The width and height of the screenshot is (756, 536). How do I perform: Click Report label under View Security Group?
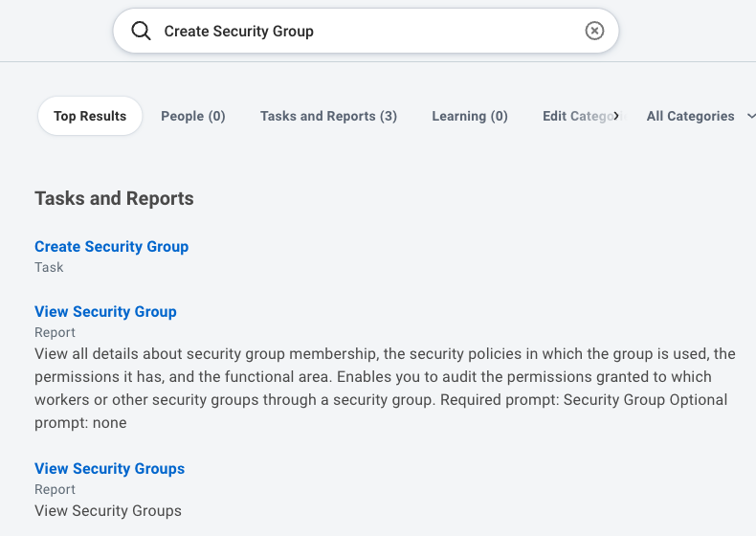(55, 332)
